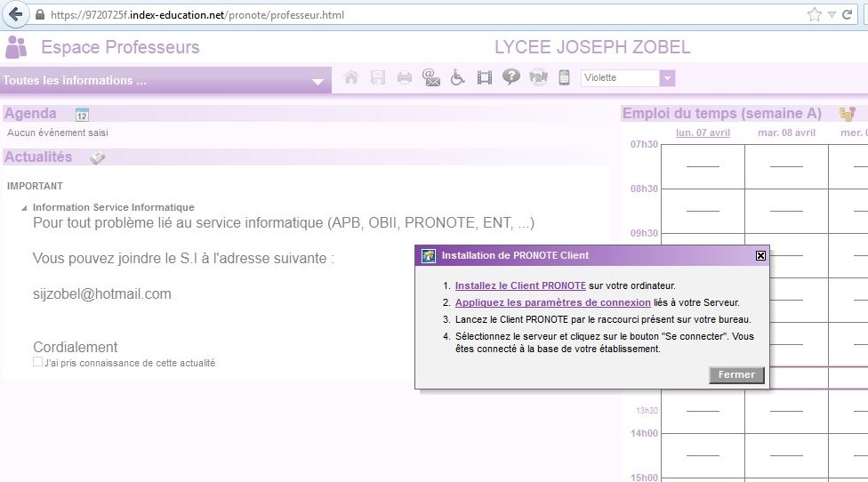Click the wheelchair accessibility icon
The height and width of the screenshot is (482, 868).
tap(458, 78)
